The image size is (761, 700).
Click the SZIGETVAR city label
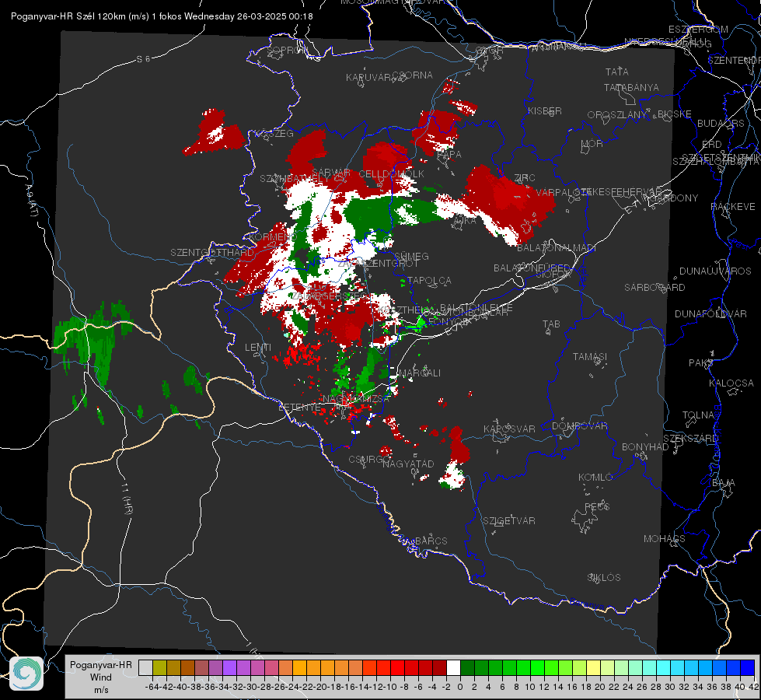tap(508, 521)
